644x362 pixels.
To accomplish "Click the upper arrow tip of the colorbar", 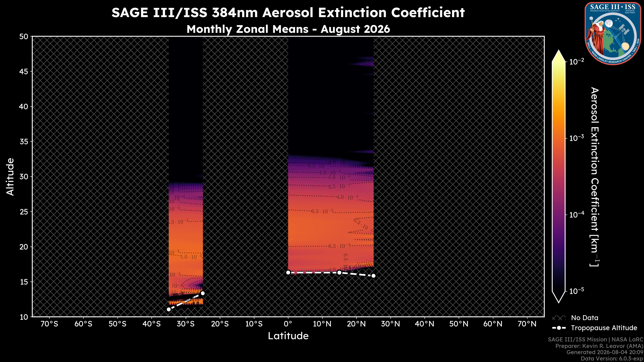I will pos(559,56).
